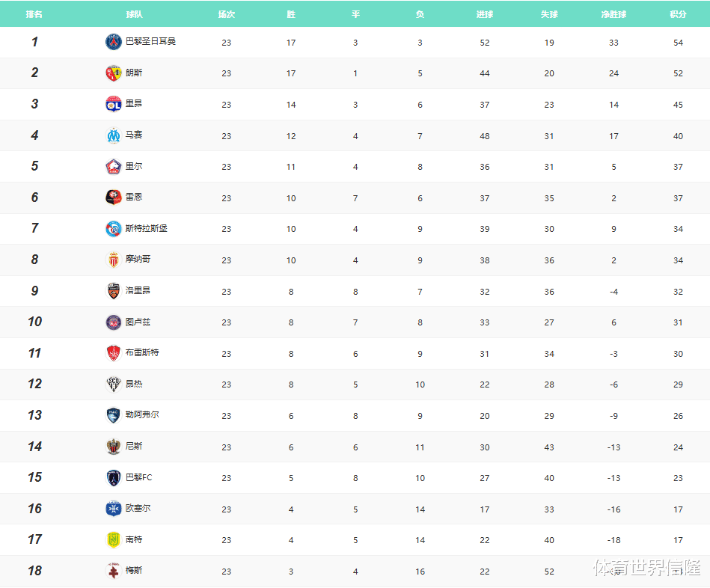Screen dimensions: 710x588
Task: Click the Marseille (马赛) club logo
Action: point(113,135)
